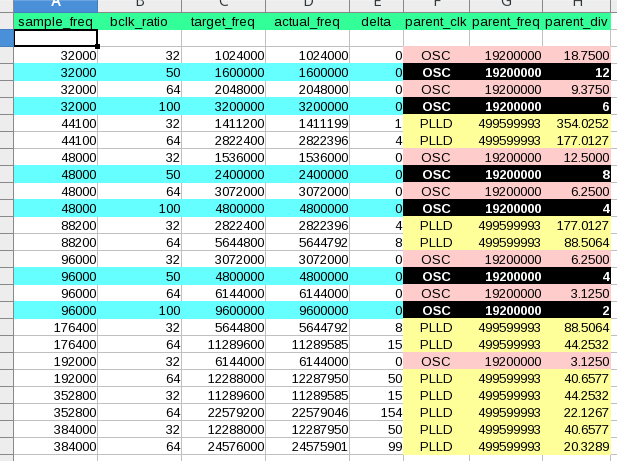Select parent_div 3.1250 in the 96000 / 64 row
The width and height of the screenshot is (617, 461).
point(576,293)
